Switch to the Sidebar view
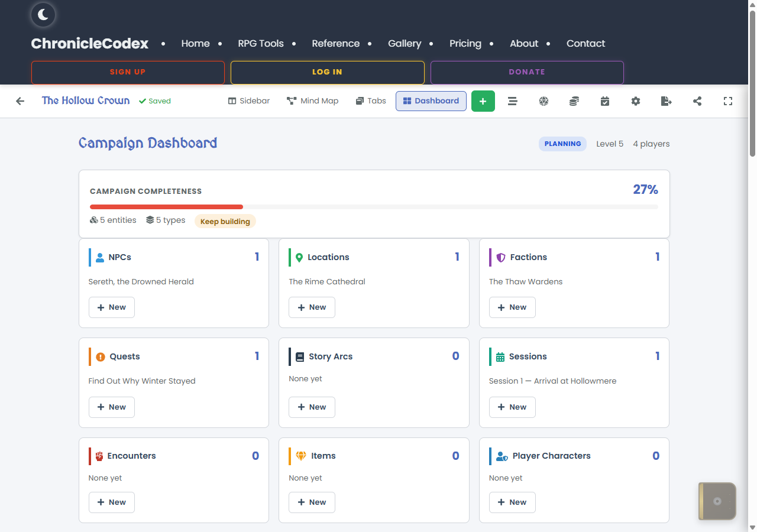The height and width of the screenshot is (532, 757). [x=249, y=101]
